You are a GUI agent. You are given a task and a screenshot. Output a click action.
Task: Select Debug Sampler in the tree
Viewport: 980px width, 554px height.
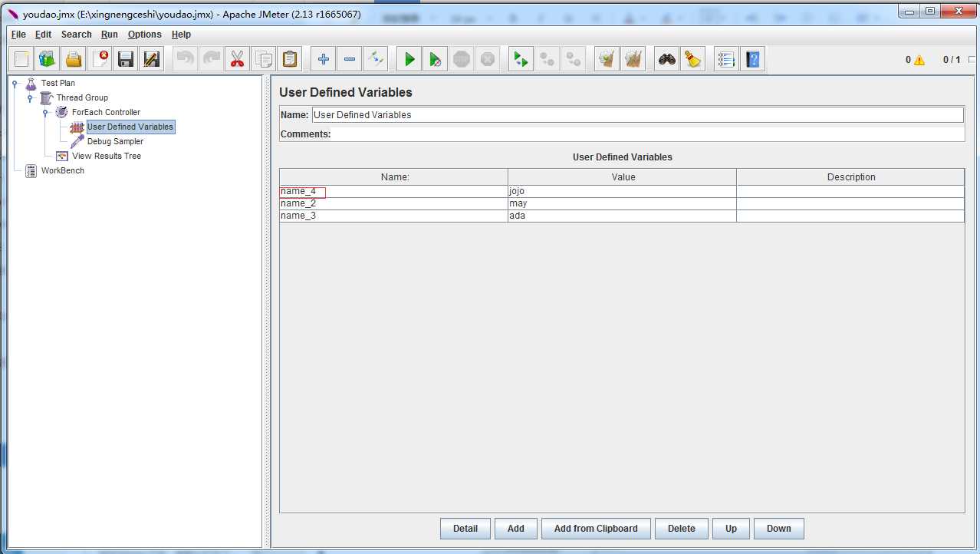115,141
